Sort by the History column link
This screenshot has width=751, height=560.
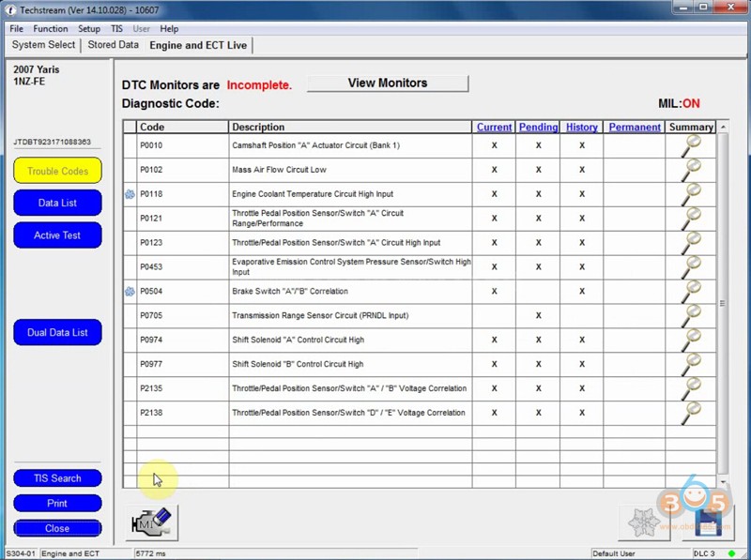point(581,127)
